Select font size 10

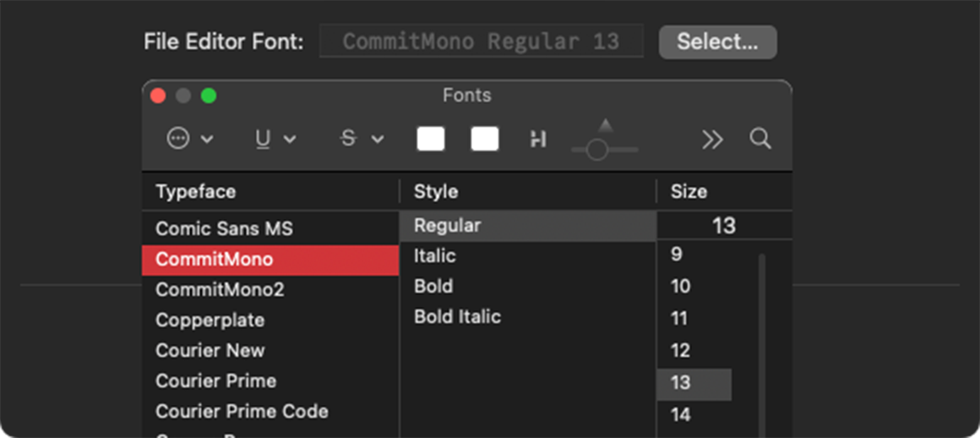pyautogui.click(x=694, y=287)
